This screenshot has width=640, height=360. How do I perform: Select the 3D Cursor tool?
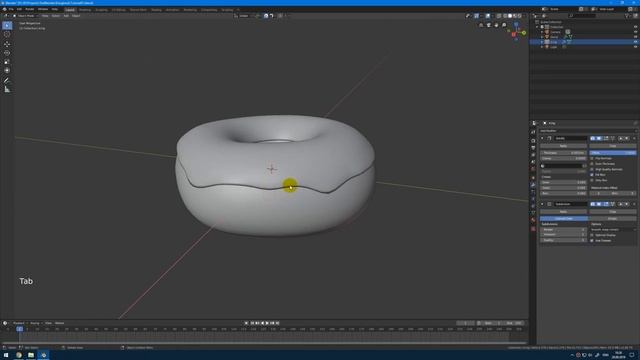(7, 35)
